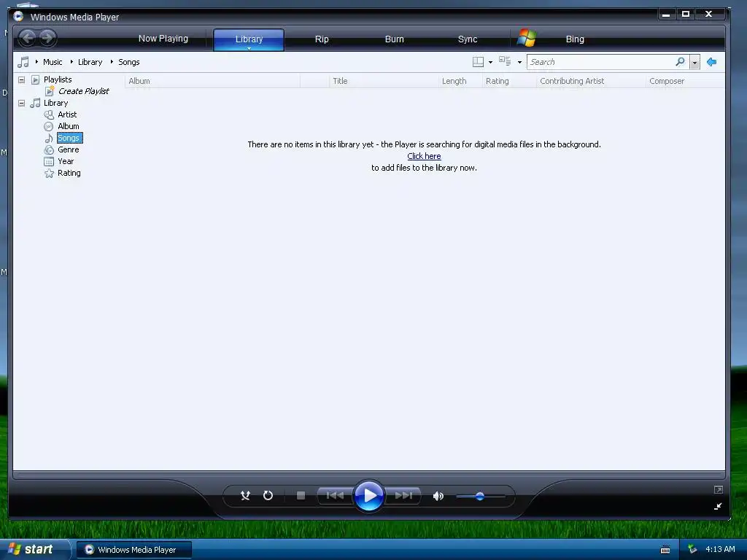Click the search magnifier icon
Image resolution: width=747 pixels, height=560 pixels.
tap(680, 61)
